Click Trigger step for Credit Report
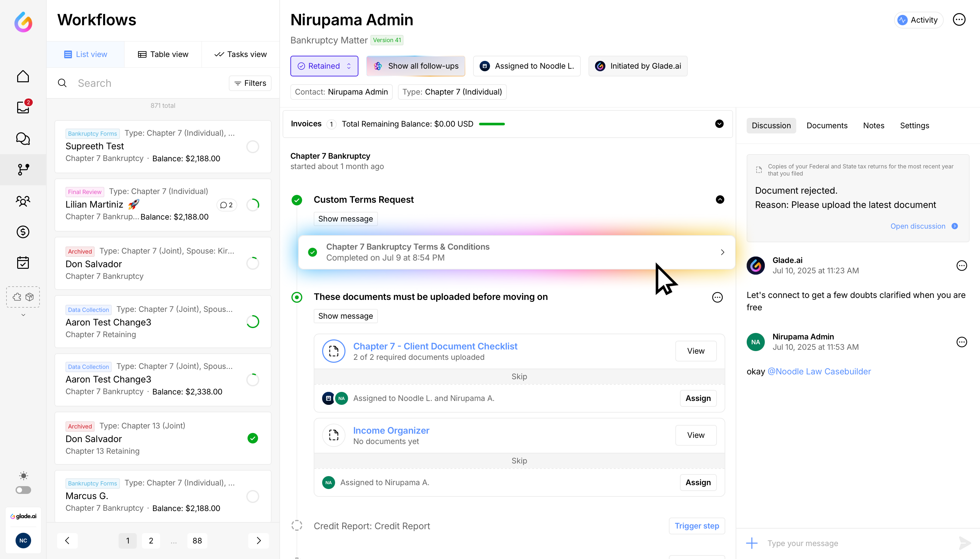Screen dimensions: 980x559 pos(696,526)
